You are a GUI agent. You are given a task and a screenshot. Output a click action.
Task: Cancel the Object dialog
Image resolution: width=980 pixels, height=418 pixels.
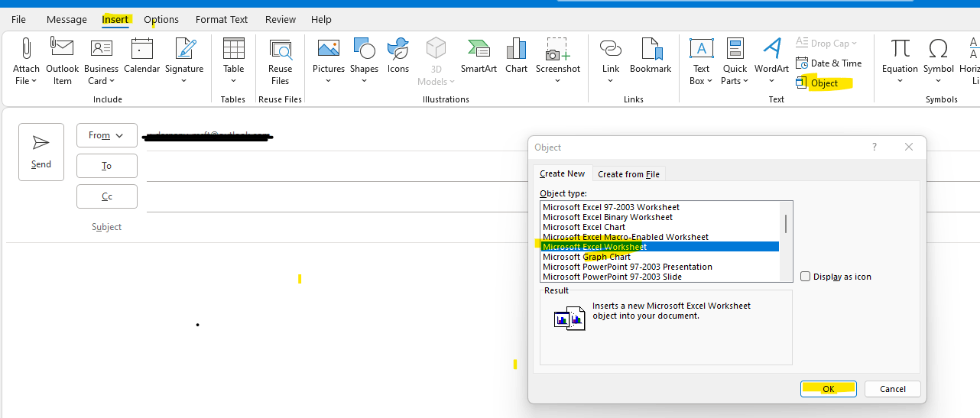pos(893,389)
